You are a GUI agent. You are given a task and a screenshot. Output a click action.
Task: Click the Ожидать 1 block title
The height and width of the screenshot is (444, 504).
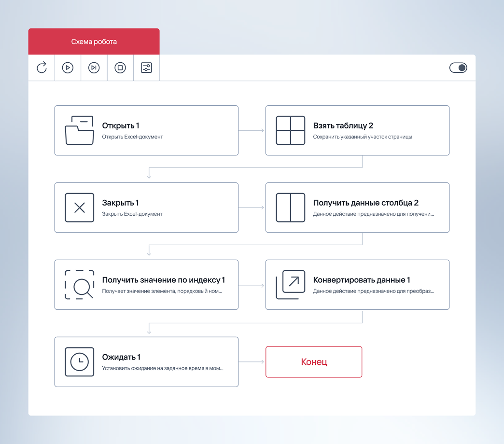click(x=121, y=357)
